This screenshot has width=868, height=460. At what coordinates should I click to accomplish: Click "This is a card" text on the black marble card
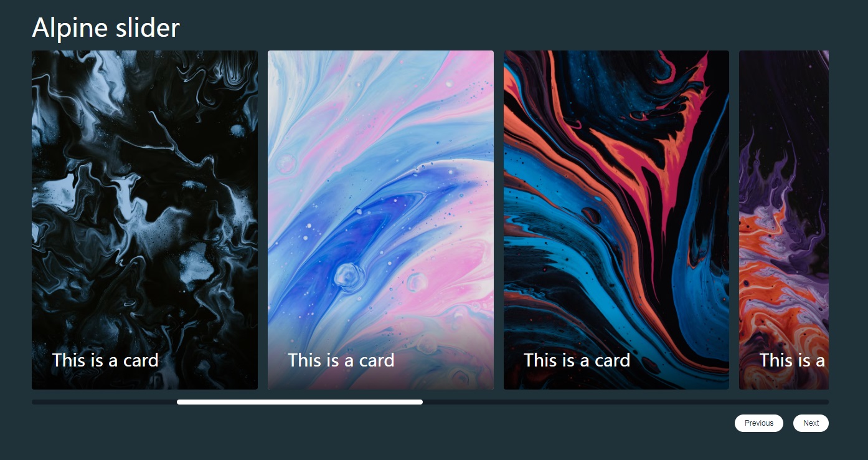click(x=105, y=360)
